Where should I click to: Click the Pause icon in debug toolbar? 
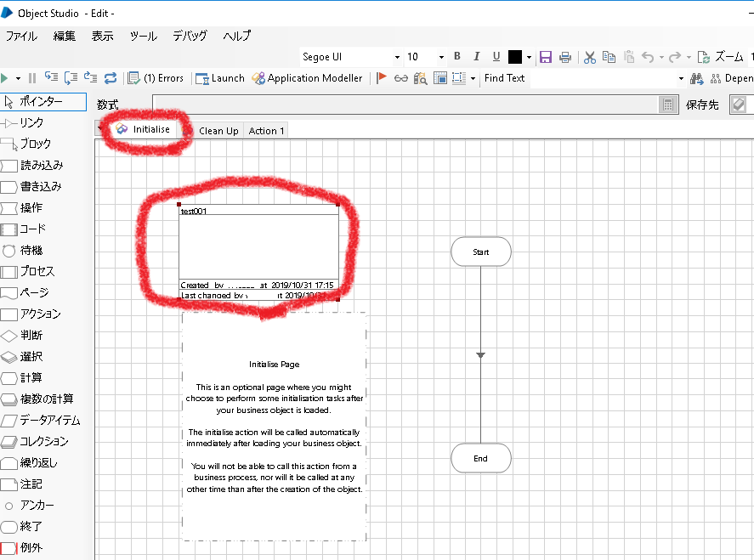32,78
